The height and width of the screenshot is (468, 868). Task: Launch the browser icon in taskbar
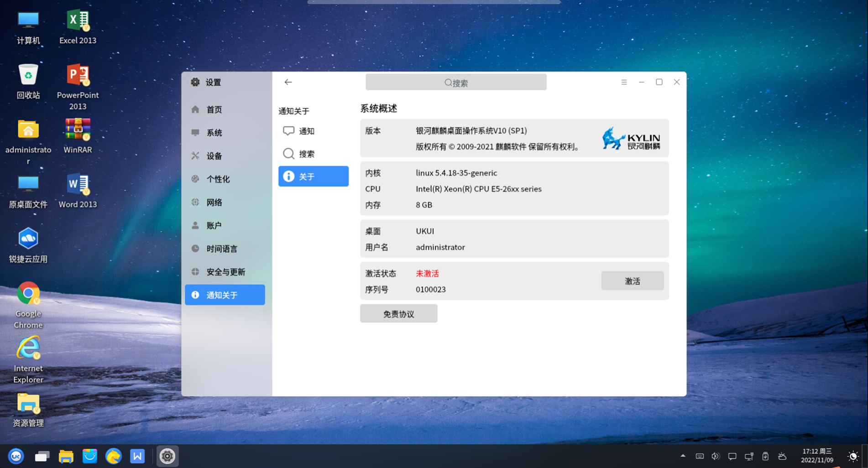coord(114,456)
